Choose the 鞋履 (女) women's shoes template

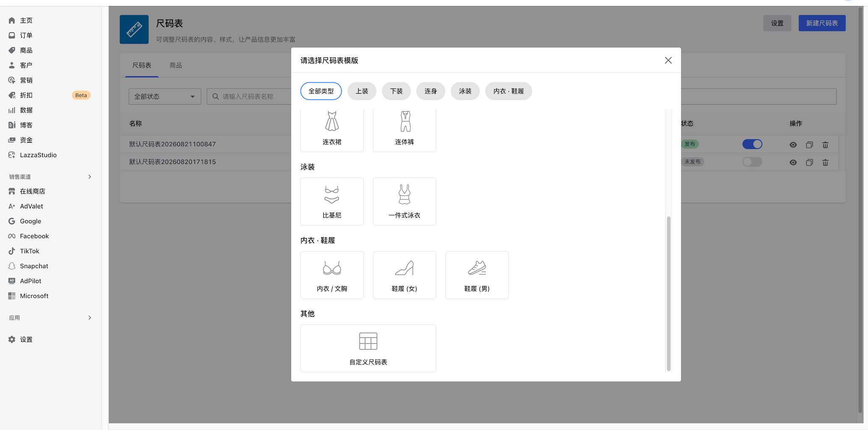pos(404,275)
